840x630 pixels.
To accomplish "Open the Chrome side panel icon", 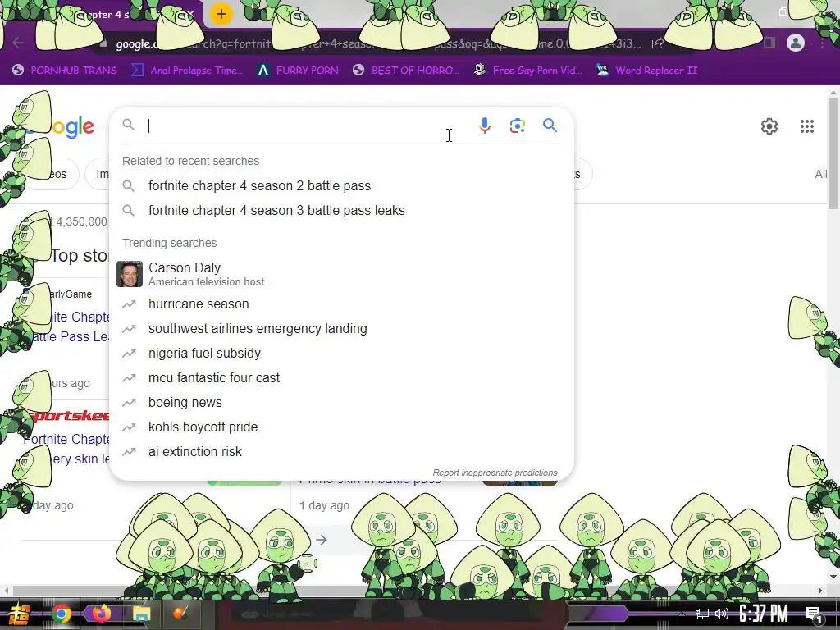I will click(x=769, y=43).
